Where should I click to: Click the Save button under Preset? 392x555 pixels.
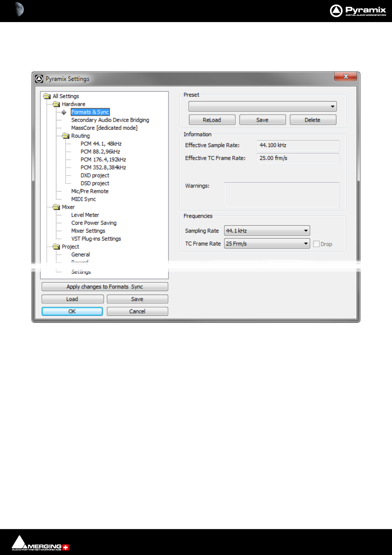point(263,120)
